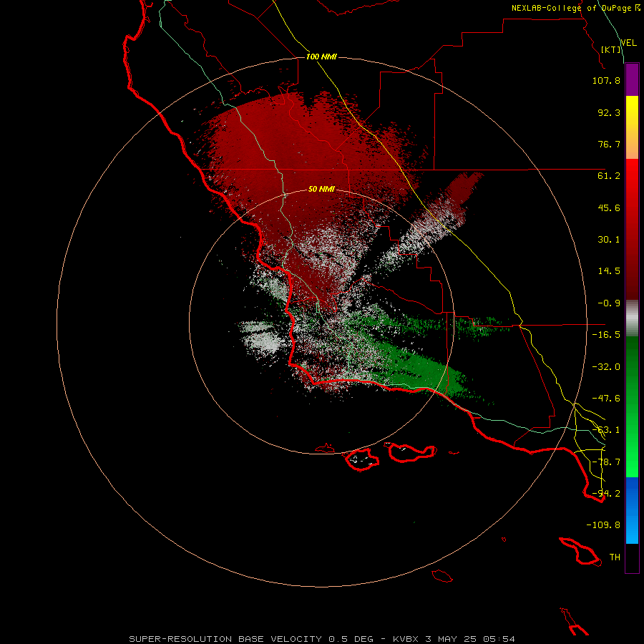Pick the black TH color bar segment
Viewport: 644px width, 644px height.
[x=632, y=558]
